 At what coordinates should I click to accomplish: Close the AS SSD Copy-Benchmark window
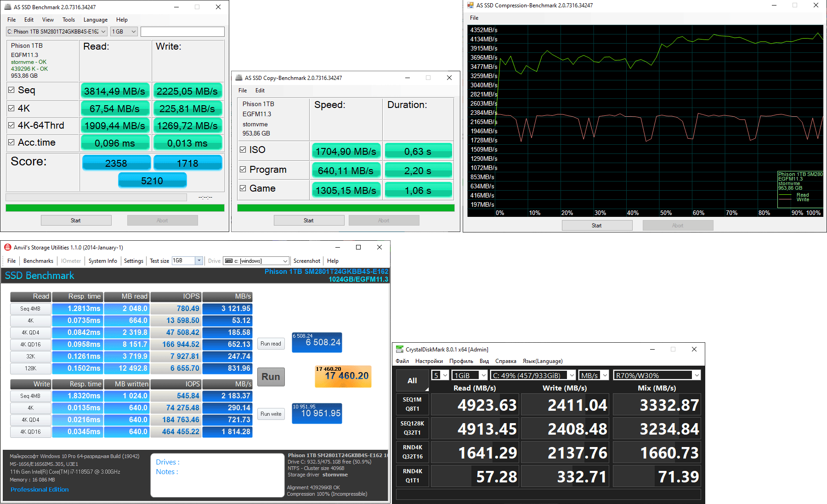pyautogui.click(x=449, y=78)
